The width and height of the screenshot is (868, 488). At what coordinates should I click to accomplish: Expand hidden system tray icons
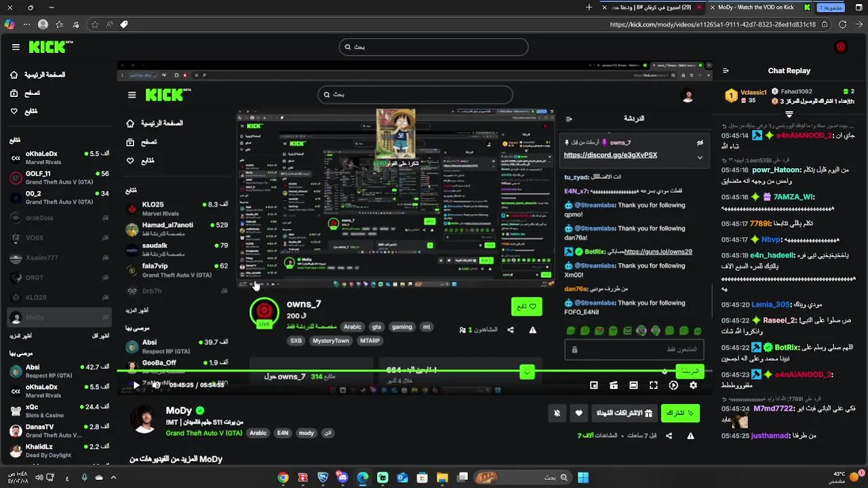[113, 478]
